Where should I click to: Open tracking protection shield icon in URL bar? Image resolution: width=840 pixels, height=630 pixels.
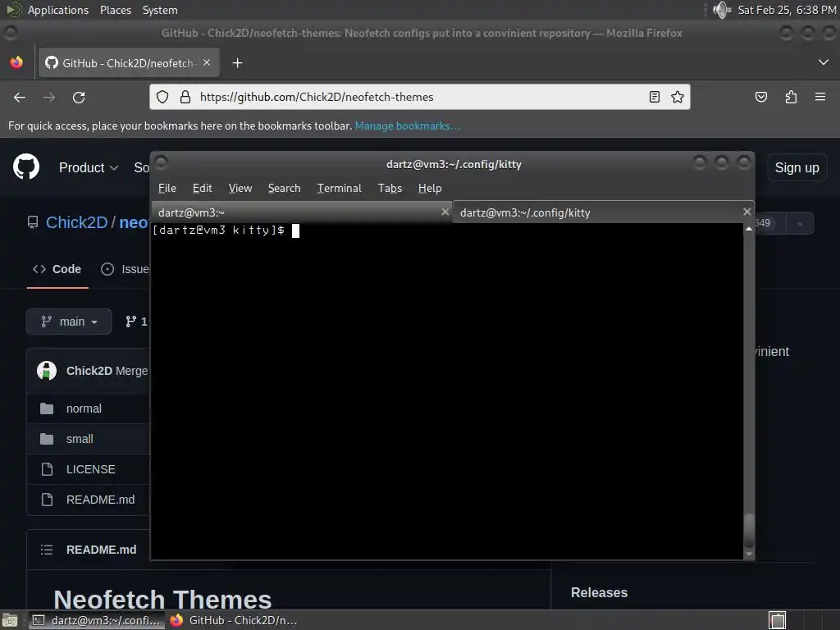[x=162, y=97]
